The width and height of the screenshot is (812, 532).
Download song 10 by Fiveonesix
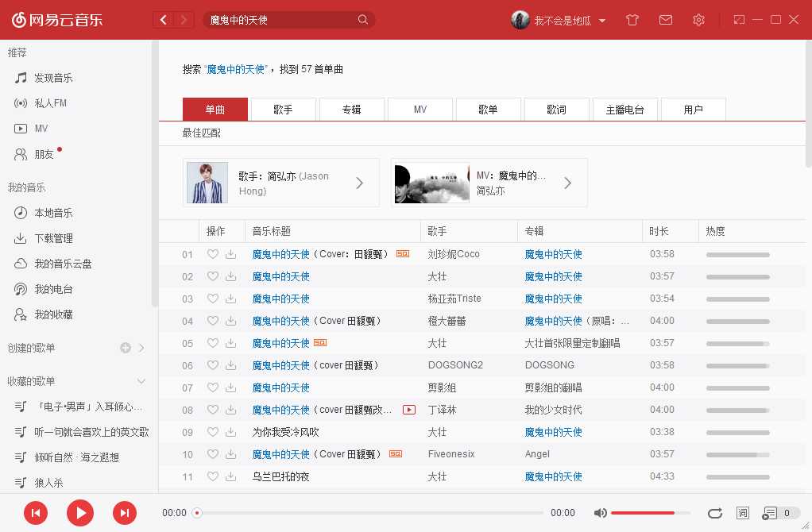click(x=231, y=454)
